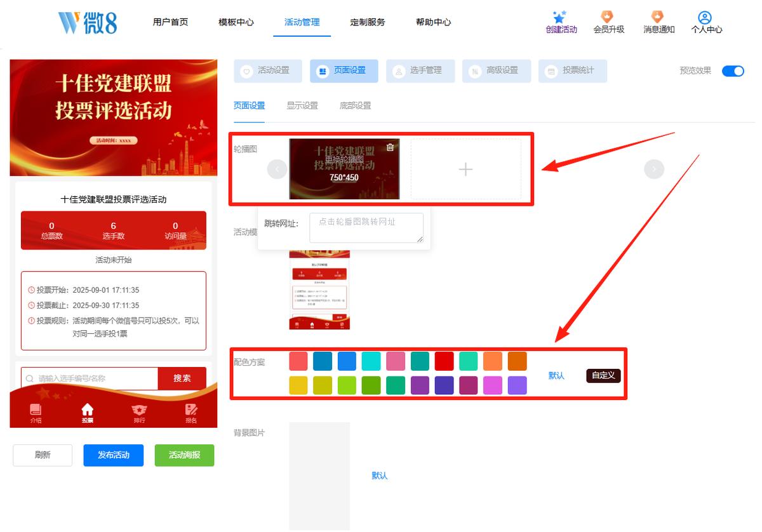The width and height of the screenshot is (762, 532).
Task: Switch to the 活动设置 step tab
Action: pyautogui.click(x=268, y=71)
